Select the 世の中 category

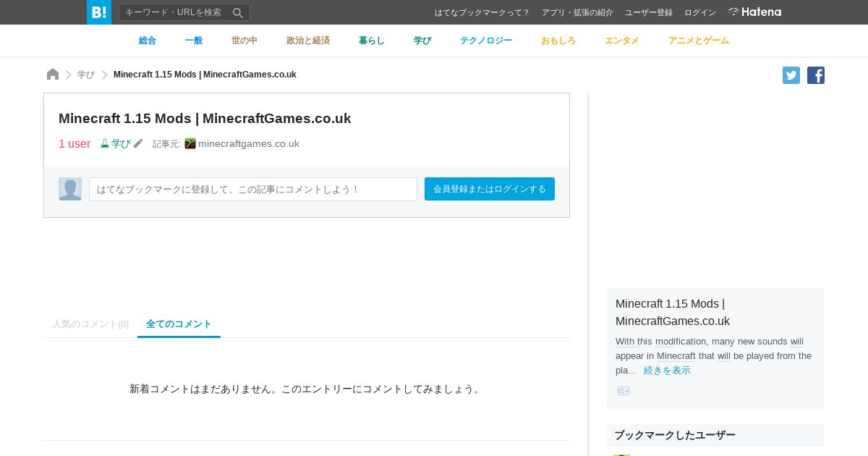click(x=244, y=41)
